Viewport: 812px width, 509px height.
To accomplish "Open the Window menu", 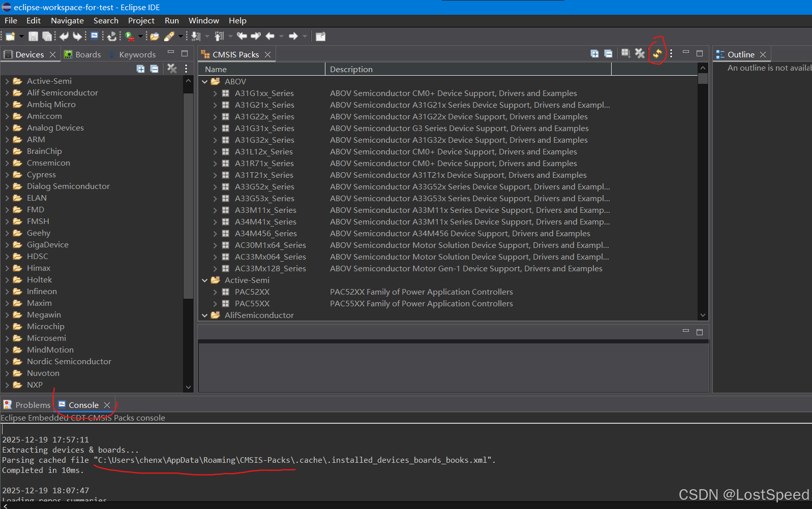I will pyautogui.click(x=203, y=20).
